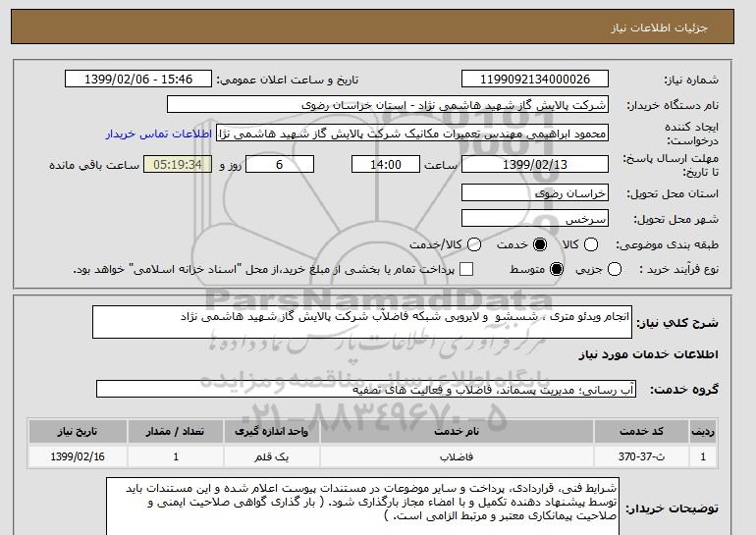This screenshot has width=756, height=535.
Task: Click the general need description text box
Action: (x=362, y=322)
